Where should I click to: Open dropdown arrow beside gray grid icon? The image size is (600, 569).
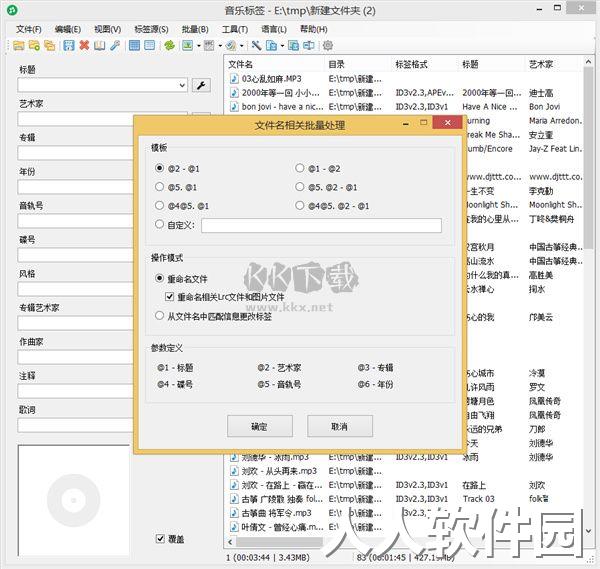tap(220, 46)
